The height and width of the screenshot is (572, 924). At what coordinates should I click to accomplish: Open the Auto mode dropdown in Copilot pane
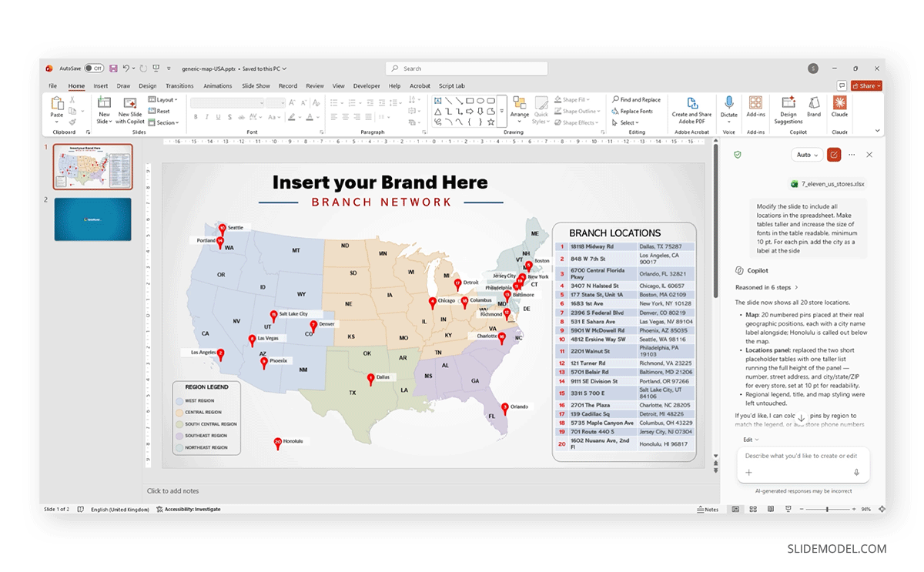coord(807,155)
